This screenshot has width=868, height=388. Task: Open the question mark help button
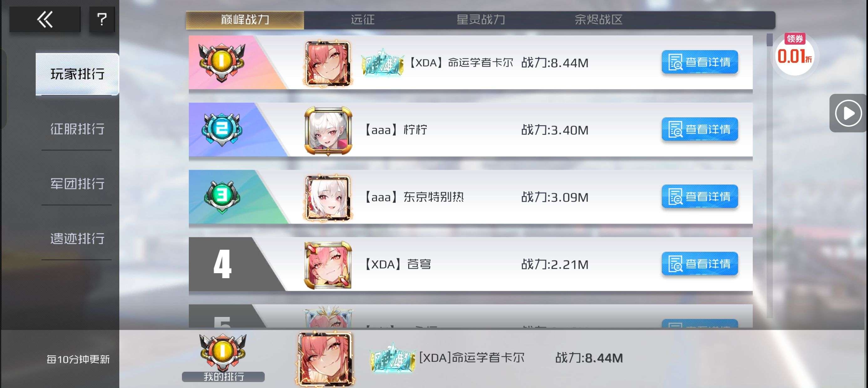pos(102,19)
